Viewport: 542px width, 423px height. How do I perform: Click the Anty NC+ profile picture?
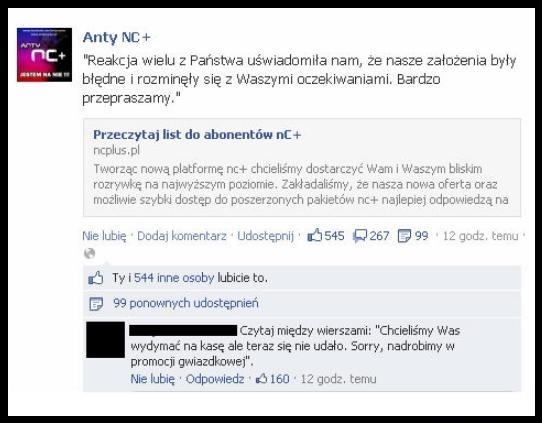(44, 55)
